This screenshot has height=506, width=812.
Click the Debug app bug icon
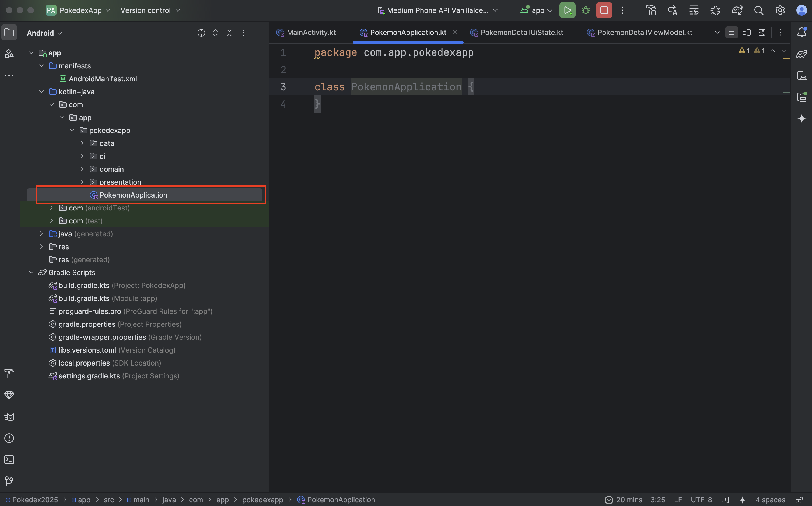pos(586,10)
